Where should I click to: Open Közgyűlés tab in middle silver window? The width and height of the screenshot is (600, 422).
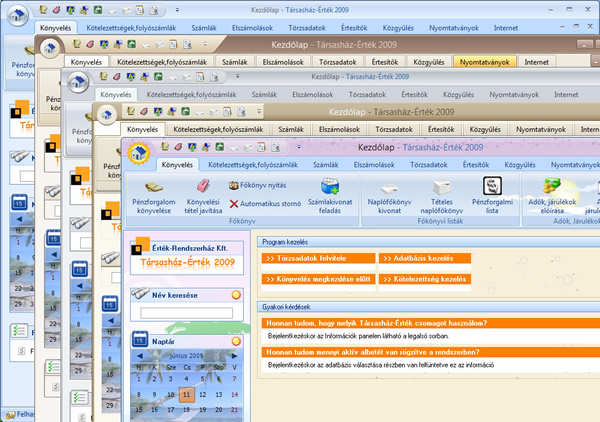[458, 95]
